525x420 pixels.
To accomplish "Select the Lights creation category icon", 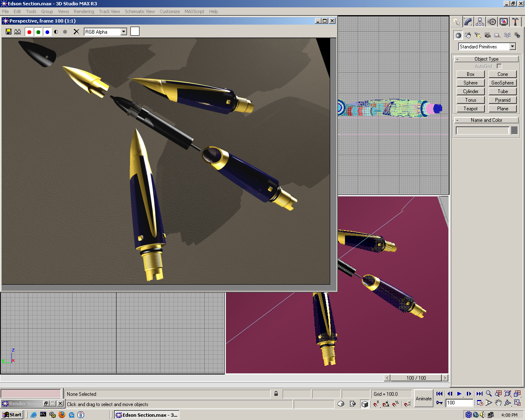I will pyautogui.click(x=477, y=35).
